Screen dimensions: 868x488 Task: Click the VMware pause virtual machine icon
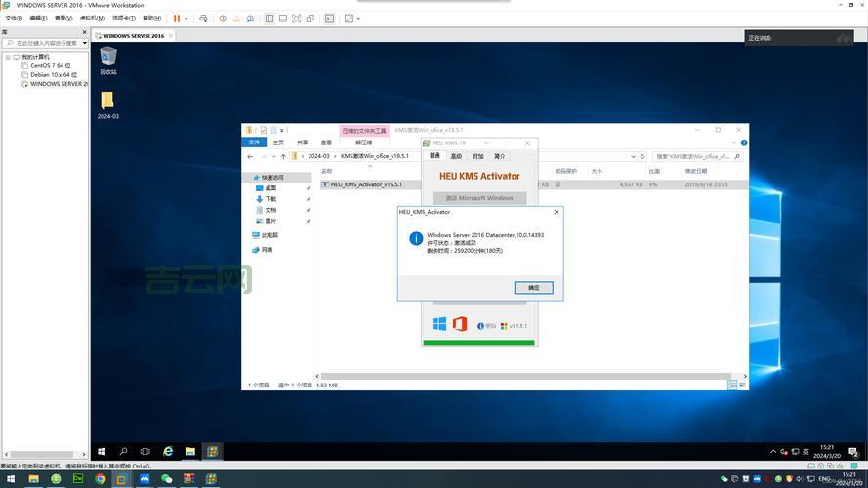[x=177, y=18]
